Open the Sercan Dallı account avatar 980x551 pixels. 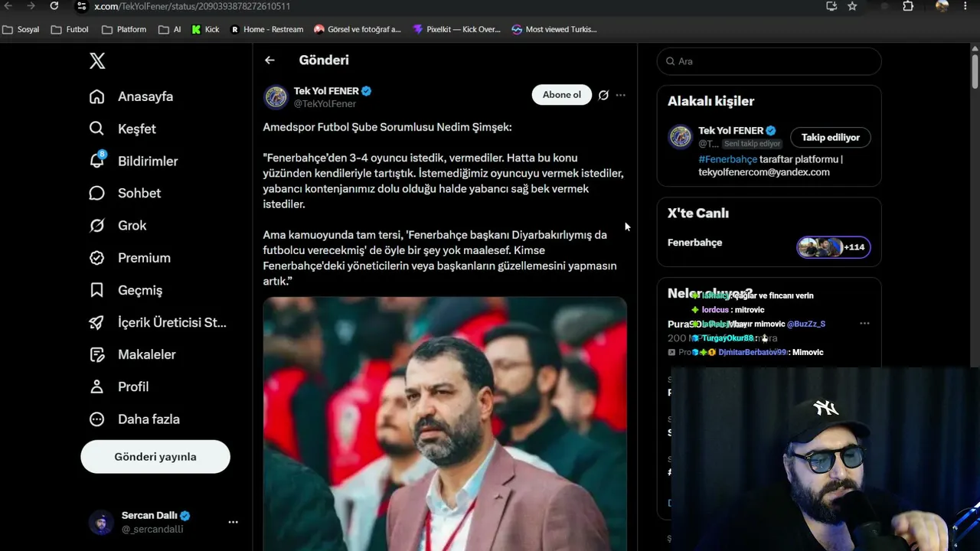pyautogui.click(x=101, y=522)
